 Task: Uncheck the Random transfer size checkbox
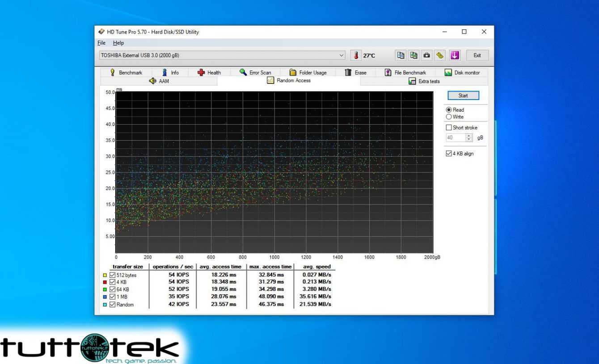(x=113, y=305)
